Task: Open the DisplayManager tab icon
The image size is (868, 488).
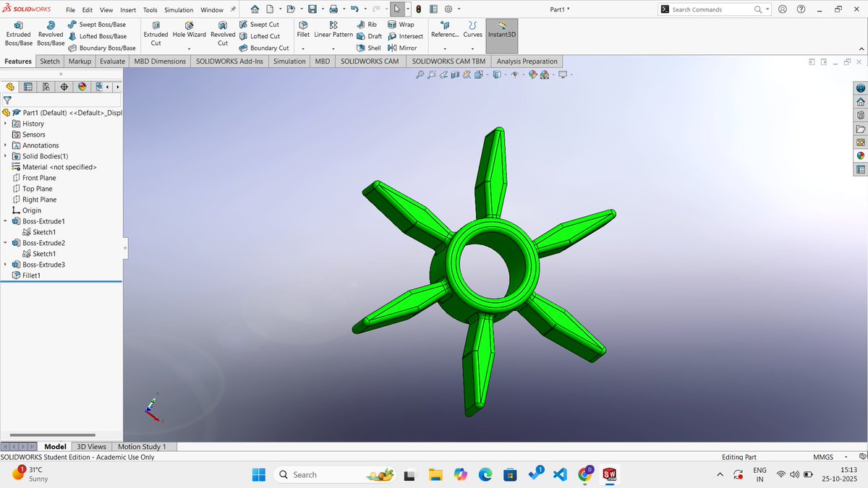Action: tap(82, 87)
